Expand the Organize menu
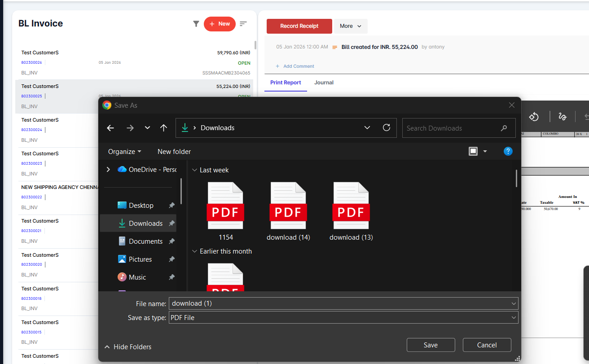This screenshot has width=589, height=364. pos(124,152)
